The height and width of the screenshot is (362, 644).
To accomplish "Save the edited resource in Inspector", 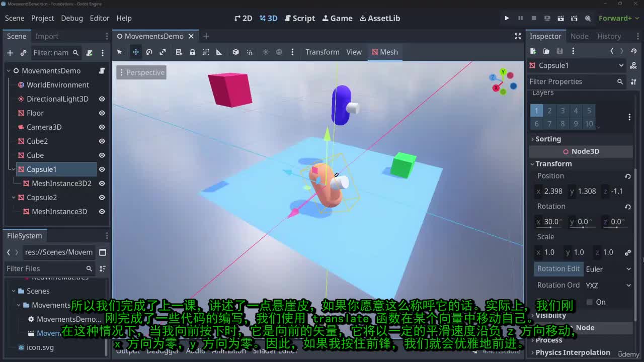I will click(559, 51).
